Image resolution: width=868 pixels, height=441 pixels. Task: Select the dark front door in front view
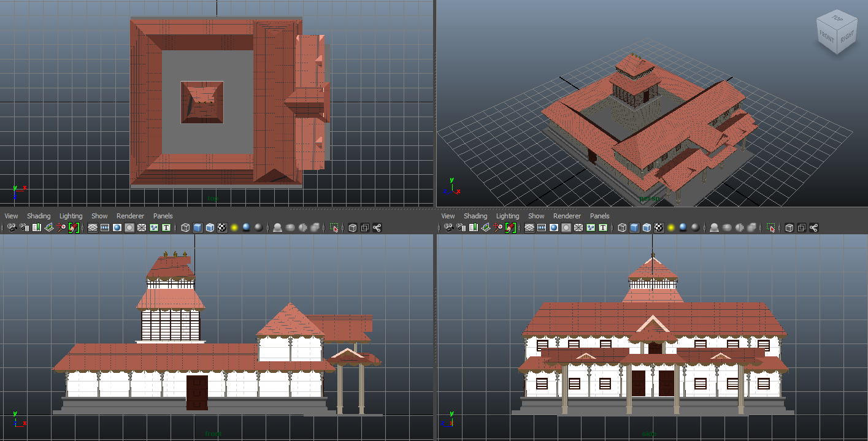click(x=197, y=392)
